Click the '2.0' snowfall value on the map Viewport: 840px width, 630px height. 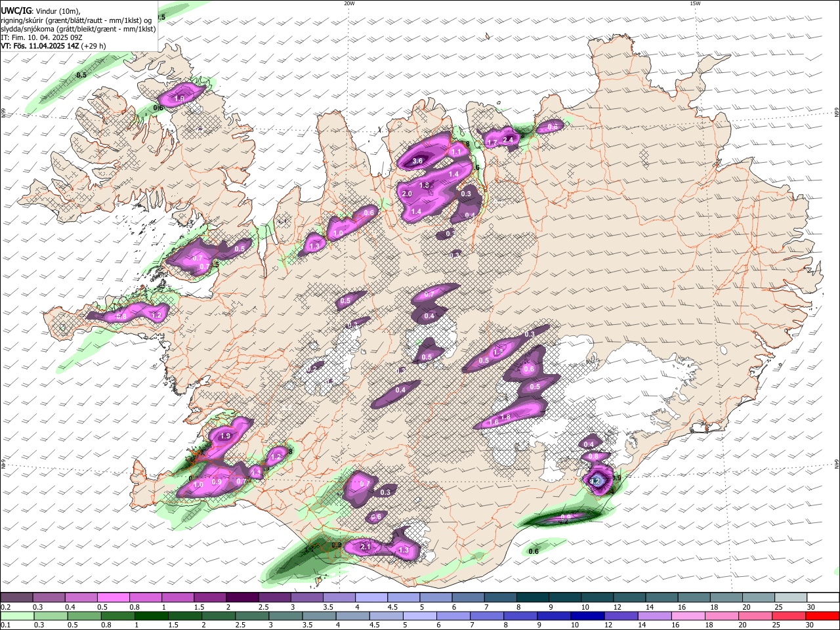406,194
